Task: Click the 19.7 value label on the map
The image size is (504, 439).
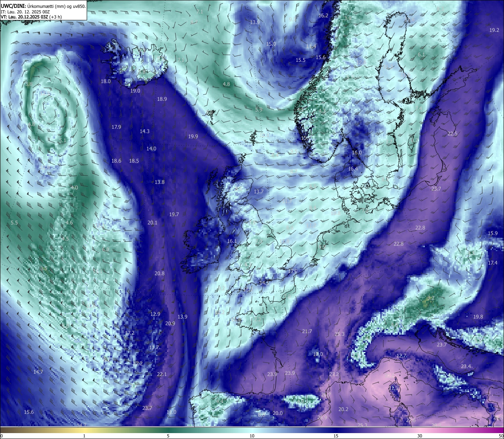Action: [174, 215]
